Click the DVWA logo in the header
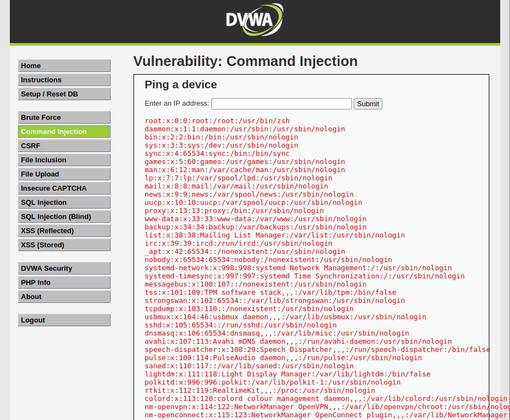The width and height of the screenshot is (510, 420). click(x=254, y=20)
